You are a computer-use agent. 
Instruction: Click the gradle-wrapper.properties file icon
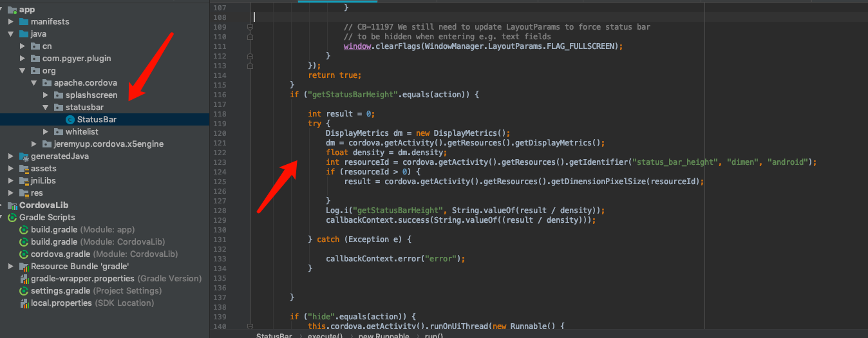(x=24, y=279)
